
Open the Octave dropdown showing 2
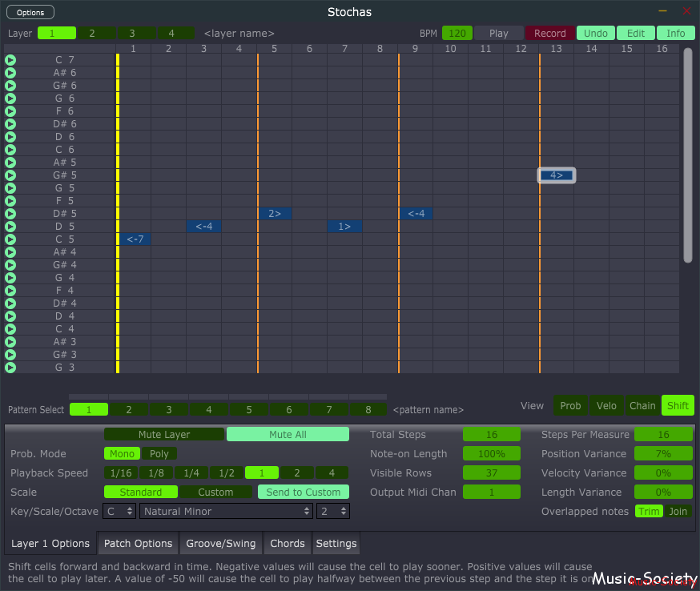(x=332, y=512)
